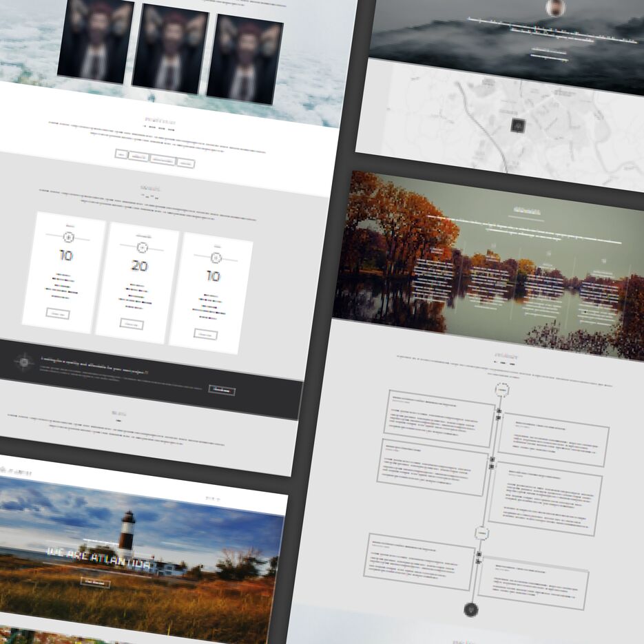The width and height of the screenshot is (644, 644).
Task: Open the top-left timeline entry card
Action: [439, 419]
